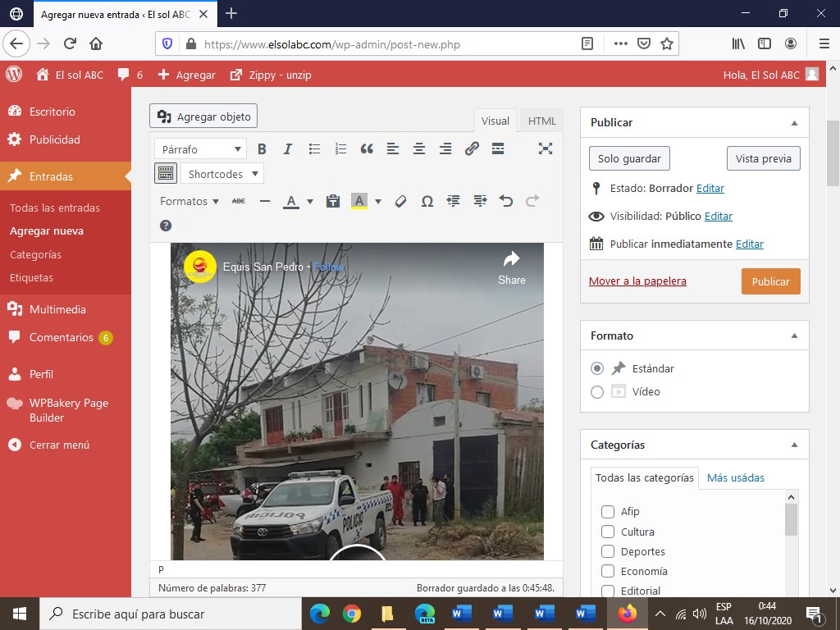Check the Cultura category
The height and width of the screenshot is (630, 840).
pos(608,532)
